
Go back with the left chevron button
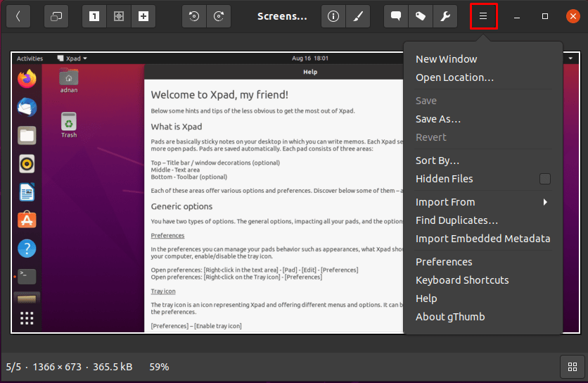point(18,16)
